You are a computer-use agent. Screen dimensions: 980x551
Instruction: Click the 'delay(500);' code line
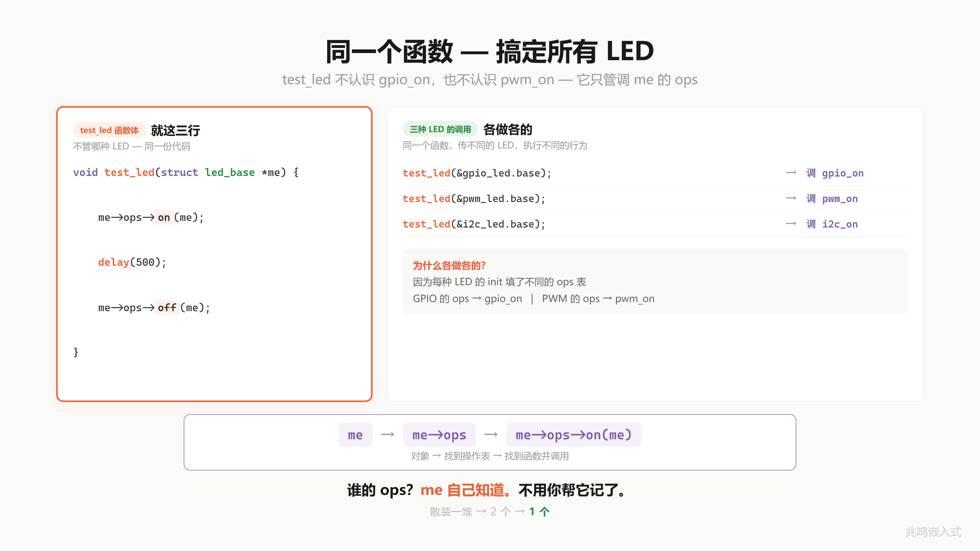tap(132, 262)
